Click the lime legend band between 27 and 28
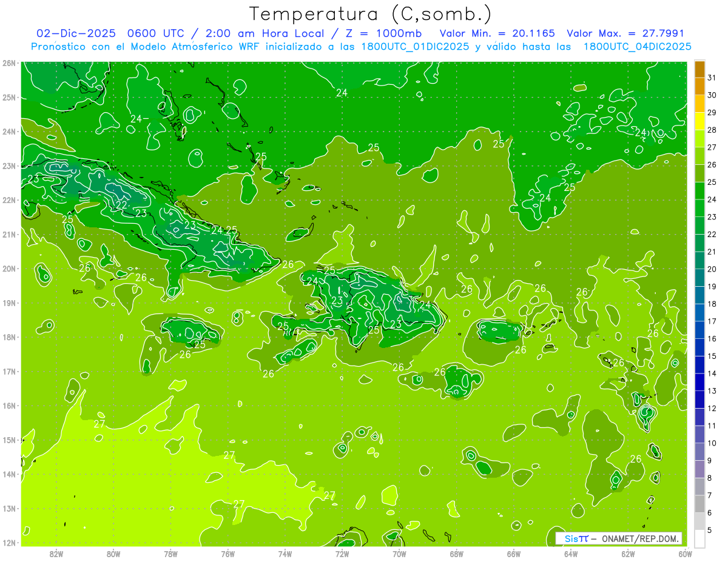Screen dimensions: 728x562 [x=699, y=138]
